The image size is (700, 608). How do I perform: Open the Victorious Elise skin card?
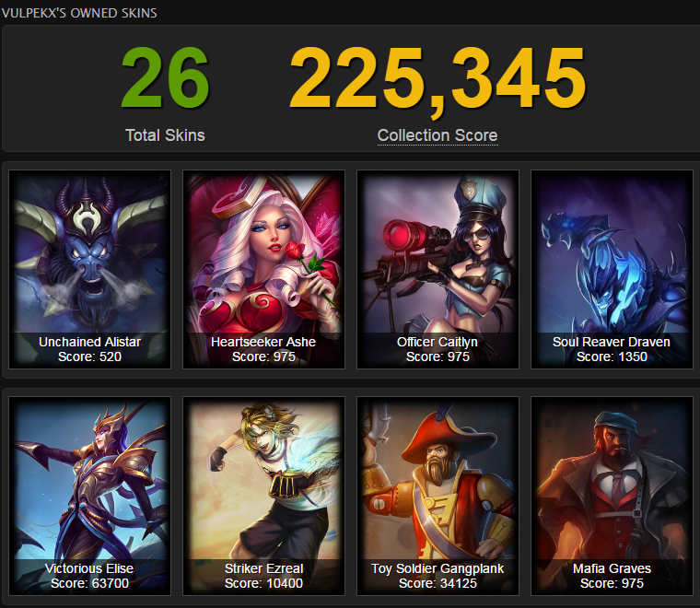(x=89, y=496)
